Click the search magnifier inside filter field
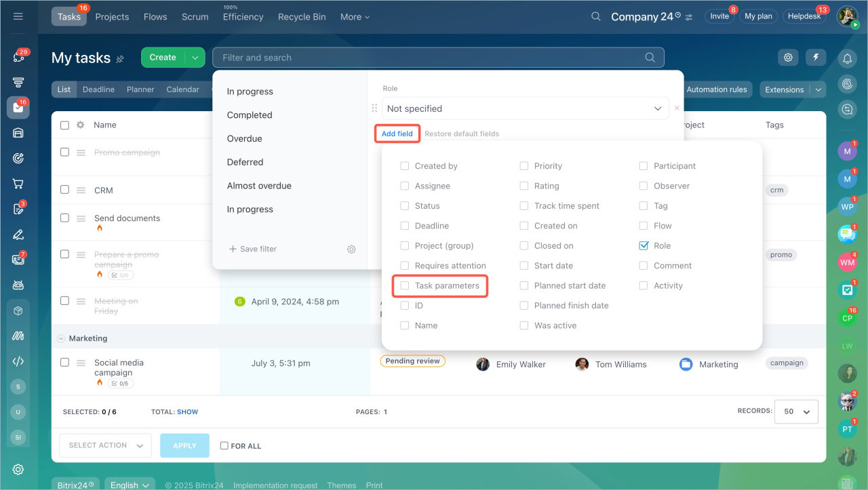Image resolution: width=868 pixels, height=490 pixels. tap(650, 58)
